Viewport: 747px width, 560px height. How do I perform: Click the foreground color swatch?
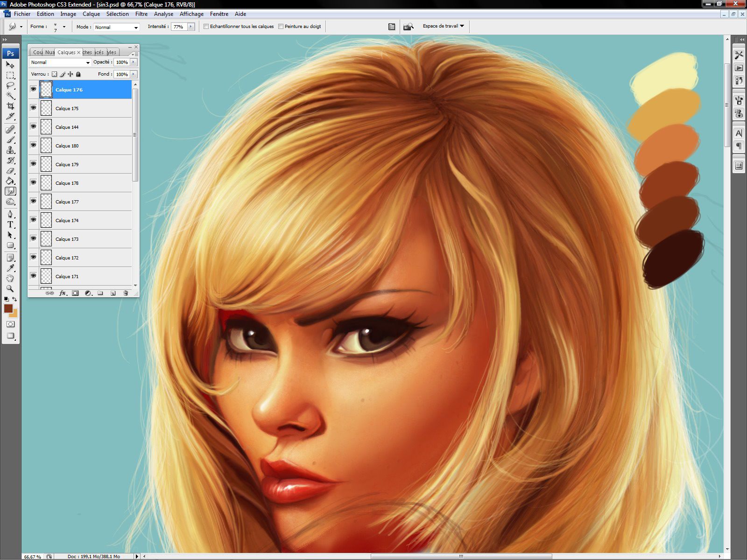tap(8, 308)
